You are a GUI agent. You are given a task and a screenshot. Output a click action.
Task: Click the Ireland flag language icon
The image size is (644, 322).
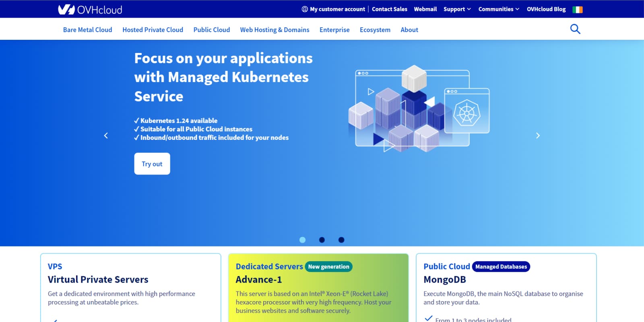(x=578, y=9)
